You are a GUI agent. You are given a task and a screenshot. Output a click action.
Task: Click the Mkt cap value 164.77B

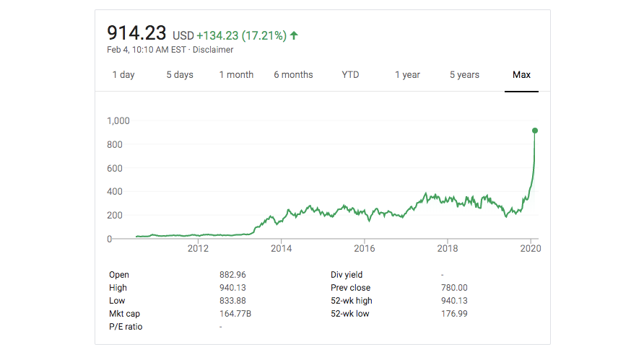(234, 314)
